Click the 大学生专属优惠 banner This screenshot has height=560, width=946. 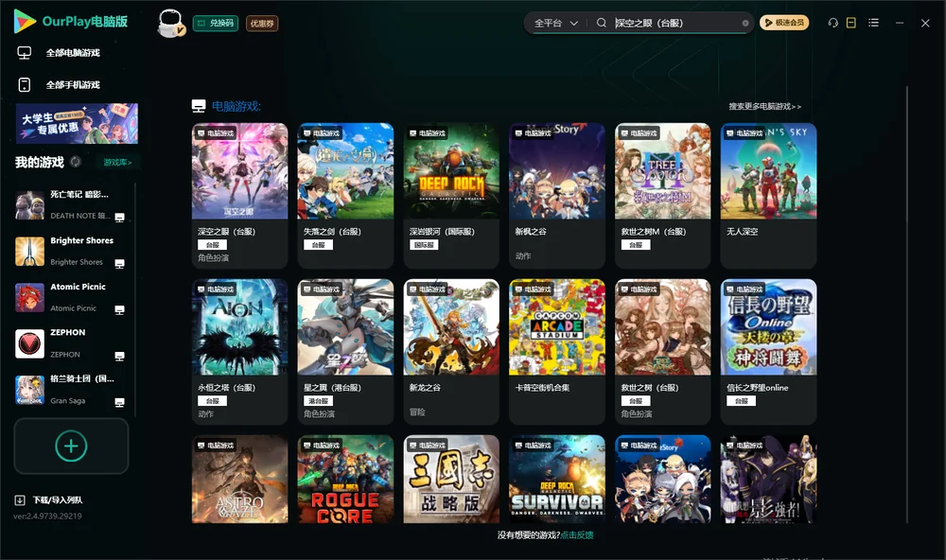pos(77,124)
